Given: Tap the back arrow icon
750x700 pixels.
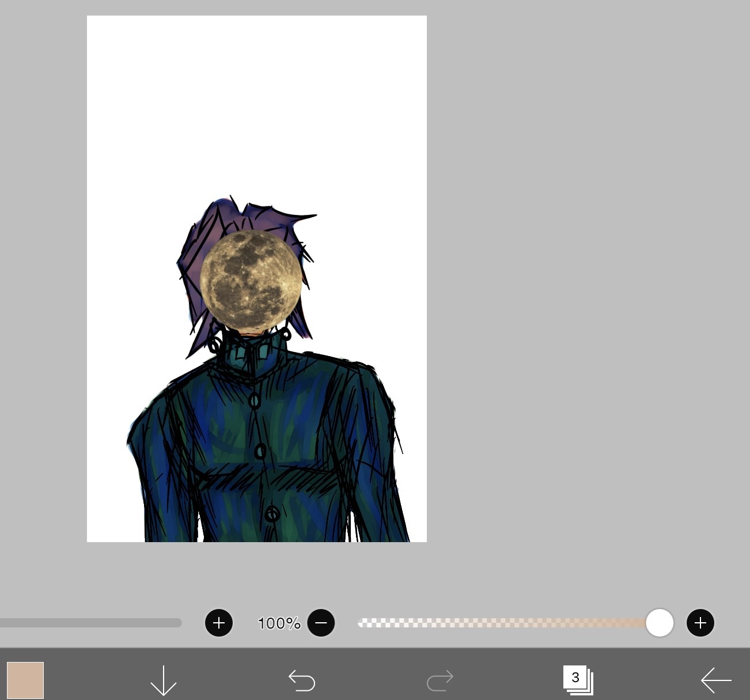Looking at the screenshot, I should pos(716,680).
